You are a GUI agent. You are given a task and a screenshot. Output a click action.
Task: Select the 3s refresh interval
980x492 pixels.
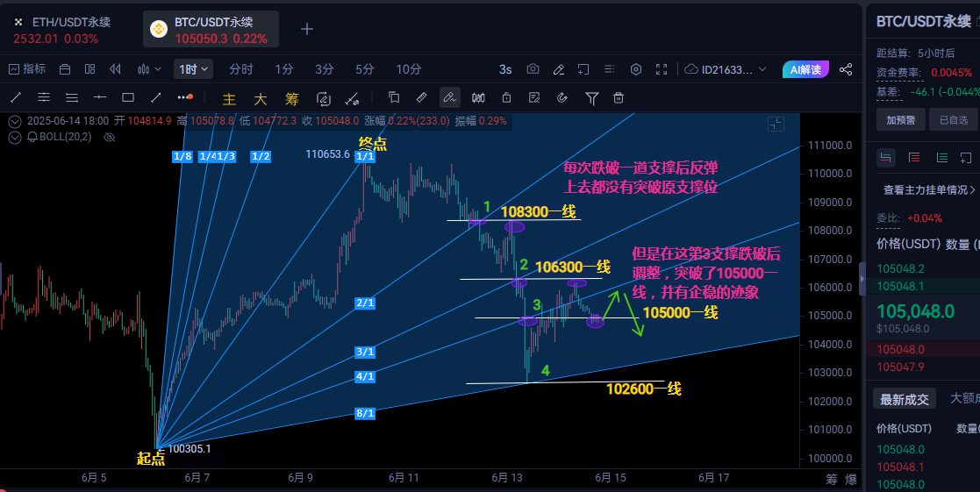[x=505, y=69]
